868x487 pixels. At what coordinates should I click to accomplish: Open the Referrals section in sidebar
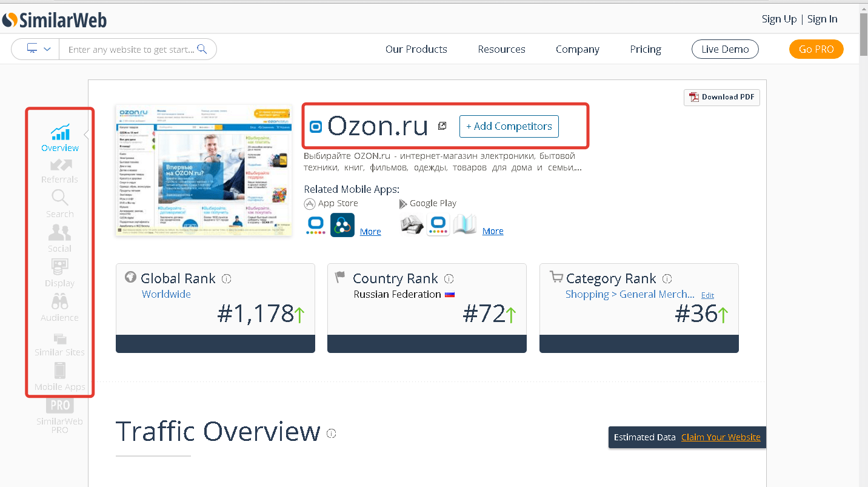60,170
